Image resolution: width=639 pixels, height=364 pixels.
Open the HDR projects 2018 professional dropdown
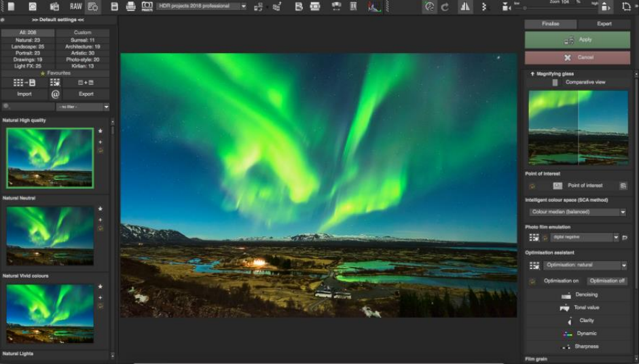click(201, 6)
